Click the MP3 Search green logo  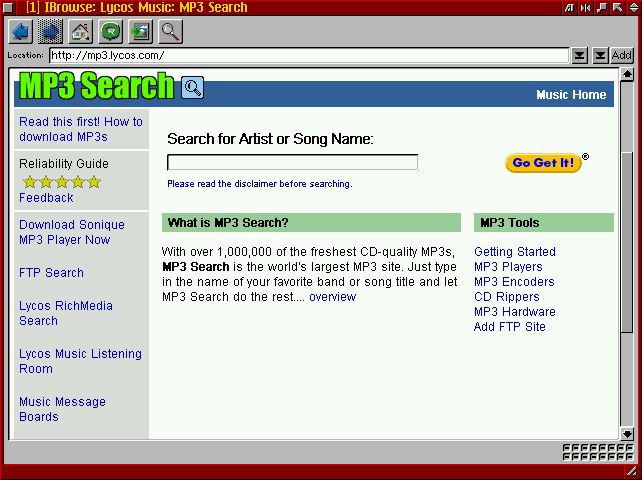(x=97, y=86)
